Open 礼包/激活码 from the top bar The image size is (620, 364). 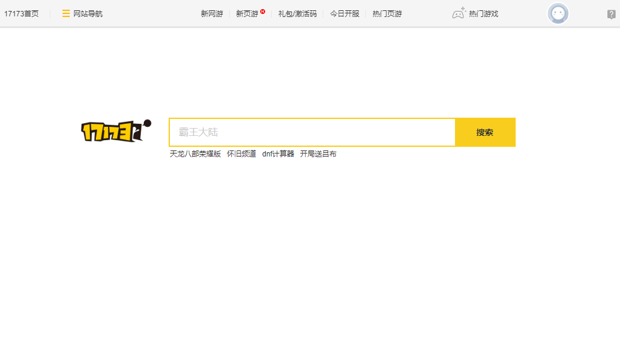297,13
